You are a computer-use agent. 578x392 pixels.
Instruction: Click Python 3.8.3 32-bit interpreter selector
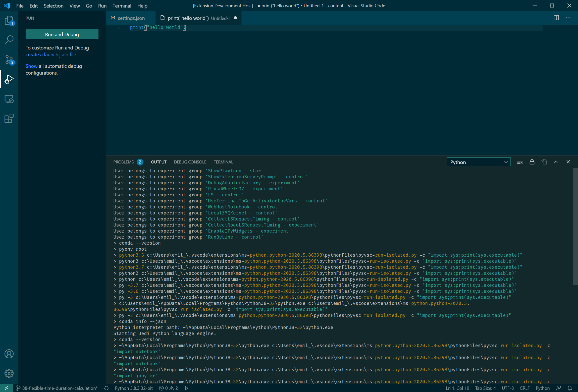(134, 388)
